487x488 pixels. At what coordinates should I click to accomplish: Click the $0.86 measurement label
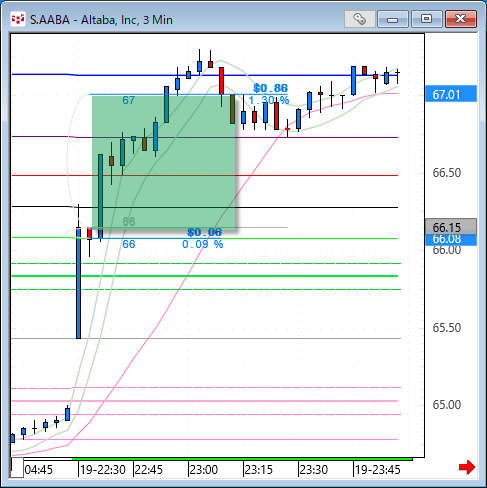tap(270, 88)
